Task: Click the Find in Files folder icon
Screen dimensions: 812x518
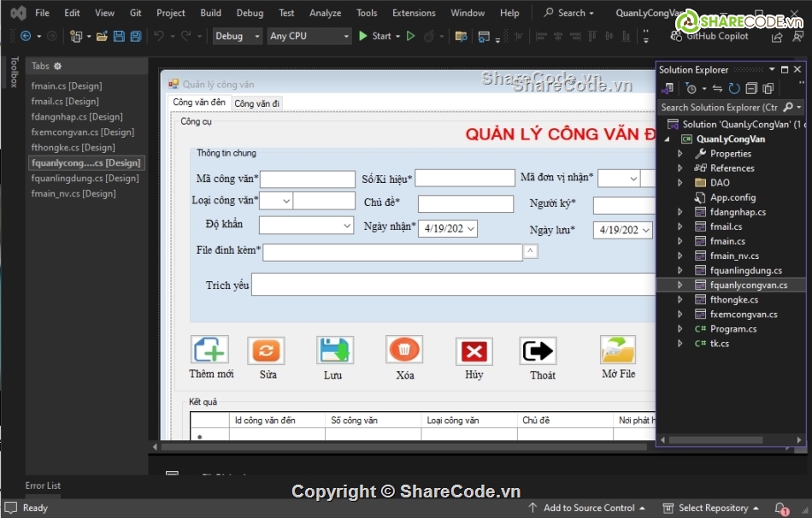Action: pos(461,36)
